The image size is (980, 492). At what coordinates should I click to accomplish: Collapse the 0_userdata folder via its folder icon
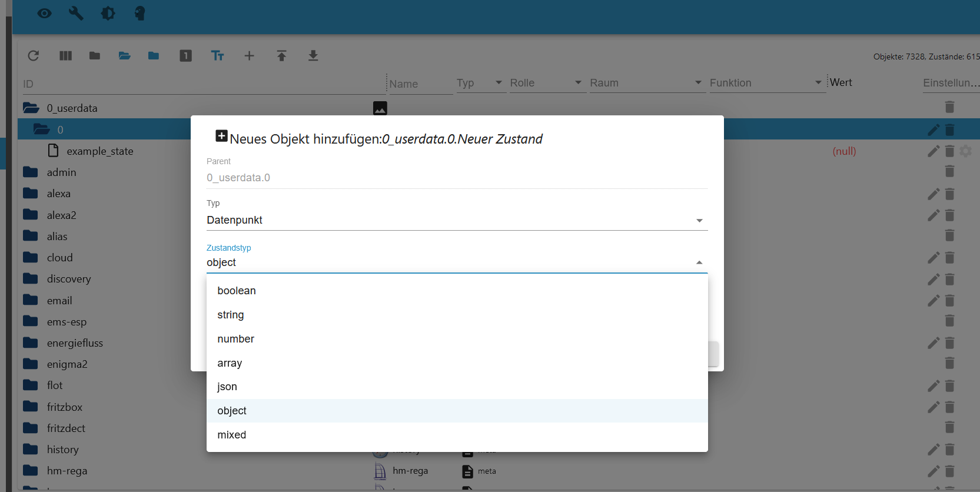[x=31, y=108]
